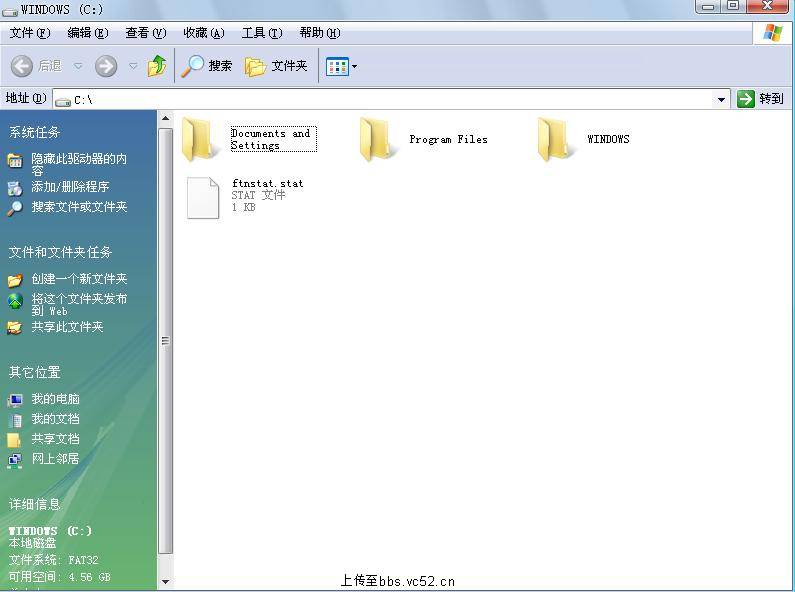The height and width of the screenshot is (592, 795).
Task: Select the Program Files folder icon
Action: [x=376, y=139]
